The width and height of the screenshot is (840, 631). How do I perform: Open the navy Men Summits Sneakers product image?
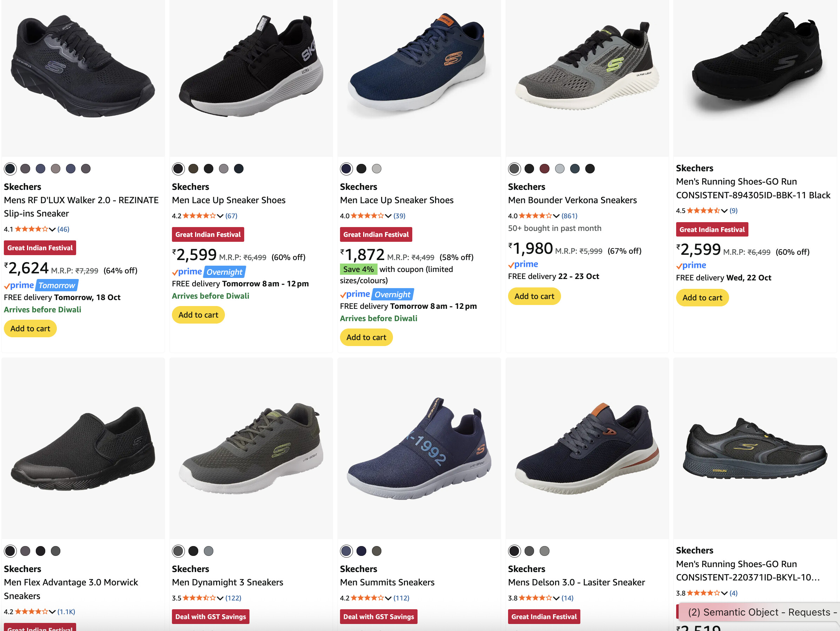point(419,448)
